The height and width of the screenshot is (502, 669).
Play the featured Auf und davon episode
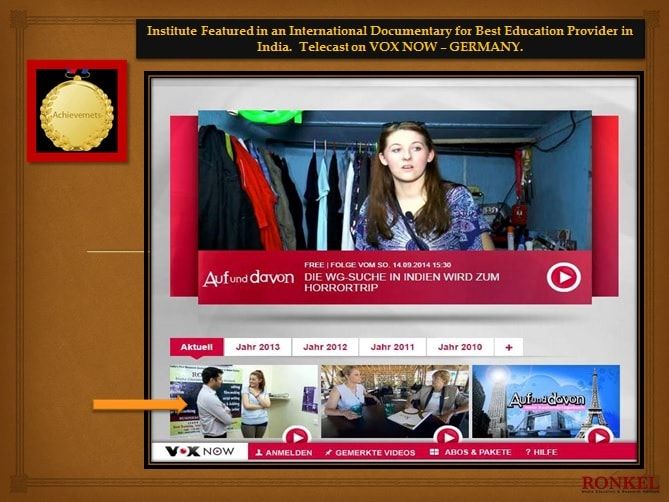564,277
